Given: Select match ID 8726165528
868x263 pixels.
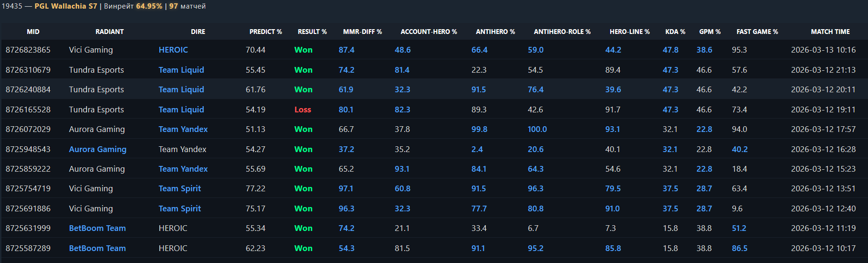Looking at the screenshot, I should pyautogui.click(x=28, y=110).
